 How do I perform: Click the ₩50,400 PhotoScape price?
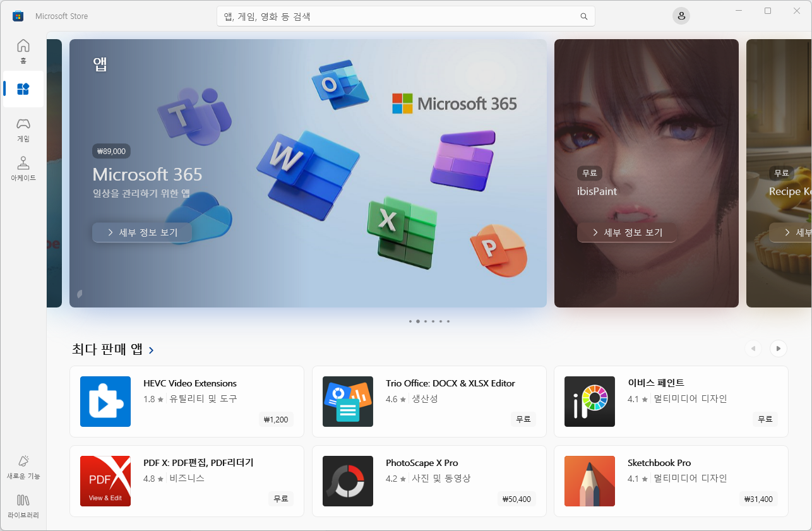tap(516, 499)
